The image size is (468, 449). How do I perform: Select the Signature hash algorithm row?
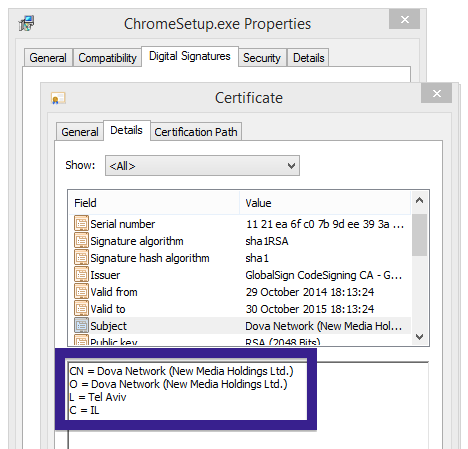240,258
